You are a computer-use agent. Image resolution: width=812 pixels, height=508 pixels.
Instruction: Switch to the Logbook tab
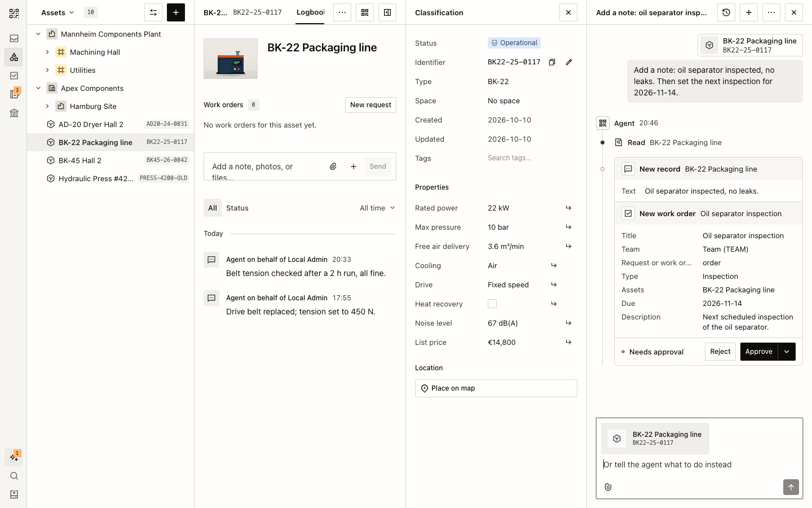click(x=310, y=12)
